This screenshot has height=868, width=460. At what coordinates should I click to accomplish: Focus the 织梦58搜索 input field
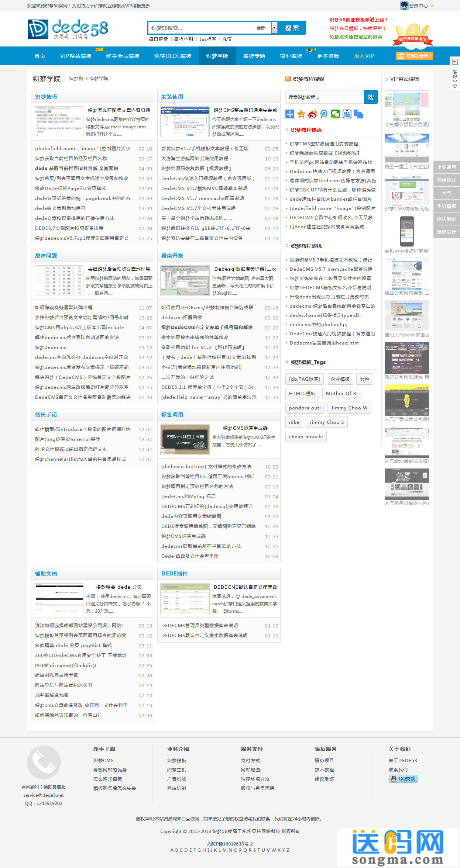point(199,28)
